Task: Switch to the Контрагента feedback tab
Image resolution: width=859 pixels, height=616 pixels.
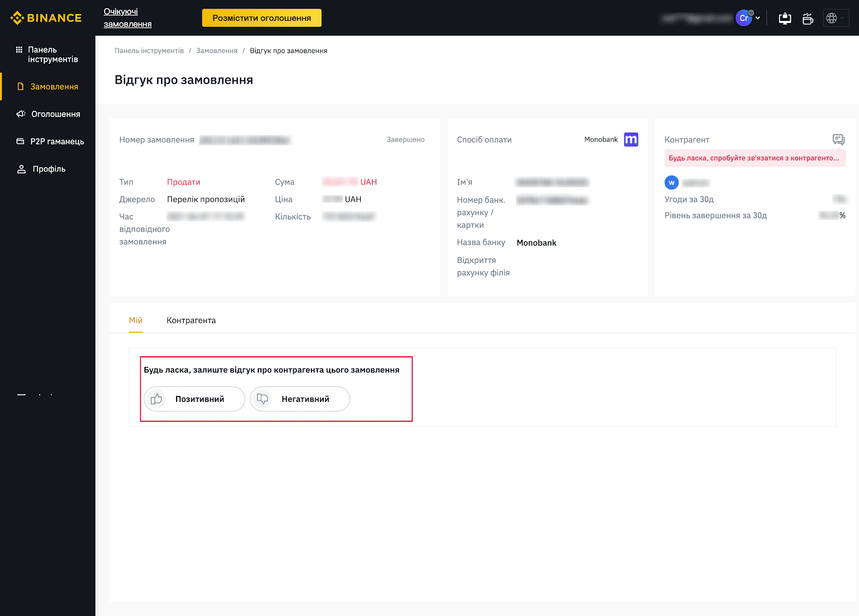Action: tap(191, 320)
